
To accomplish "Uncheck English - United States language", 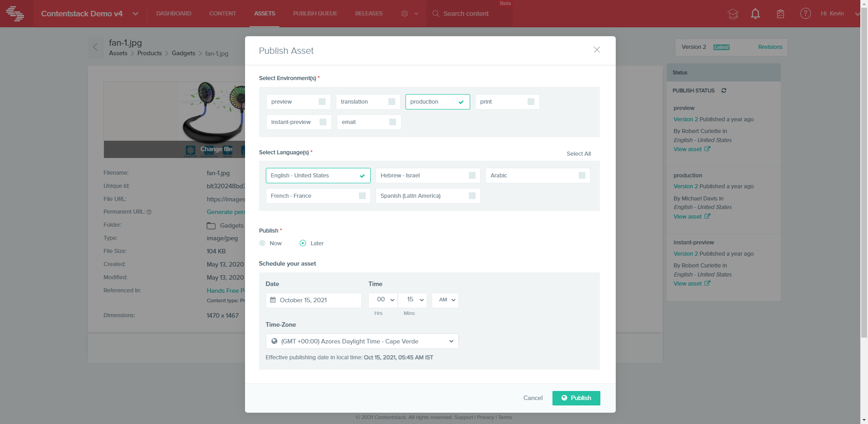I will tap(362, 176).
